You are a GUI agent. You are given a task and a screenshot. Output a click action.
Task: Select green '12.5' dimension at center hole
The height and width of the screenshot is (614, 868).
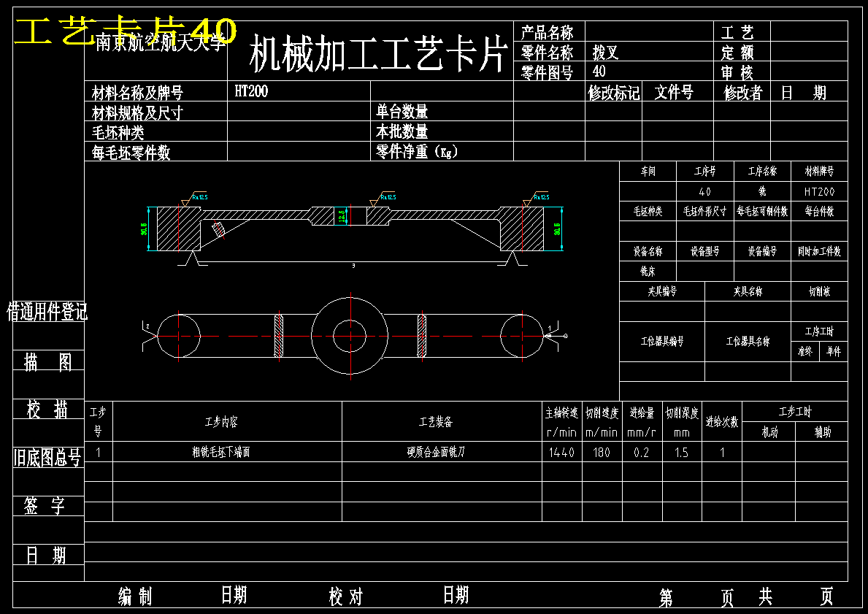pyautogui.click(x=342, y=216)
